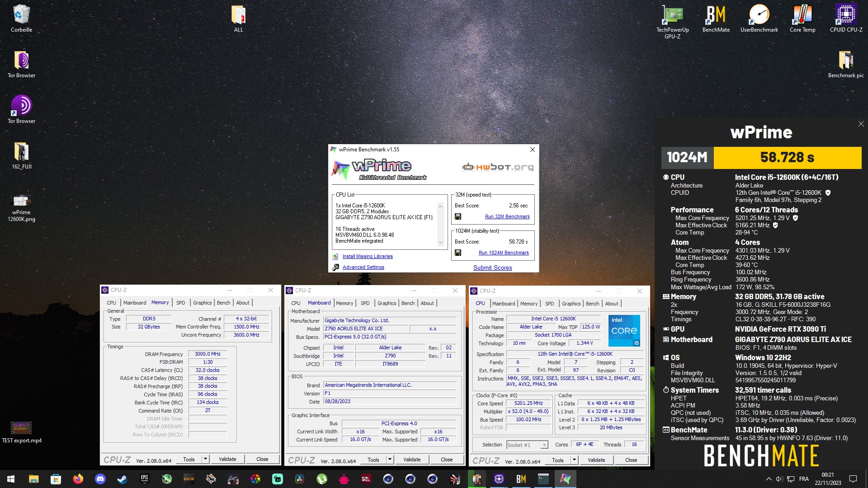Click Run 32M Benchmark link
Screen dimensions: 868x488
click(x=507, y=216)
